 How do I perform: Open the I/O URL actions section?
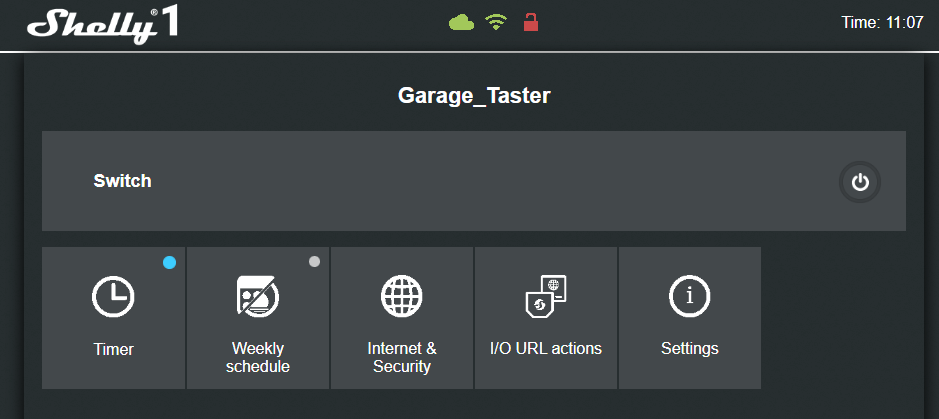point(546,349)
